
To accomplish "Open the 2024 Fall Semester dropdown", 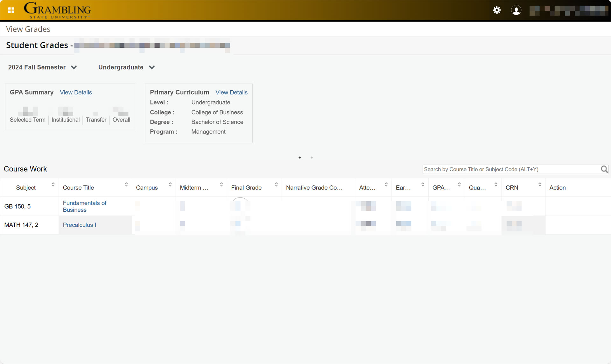I will (x=42, y=67).
